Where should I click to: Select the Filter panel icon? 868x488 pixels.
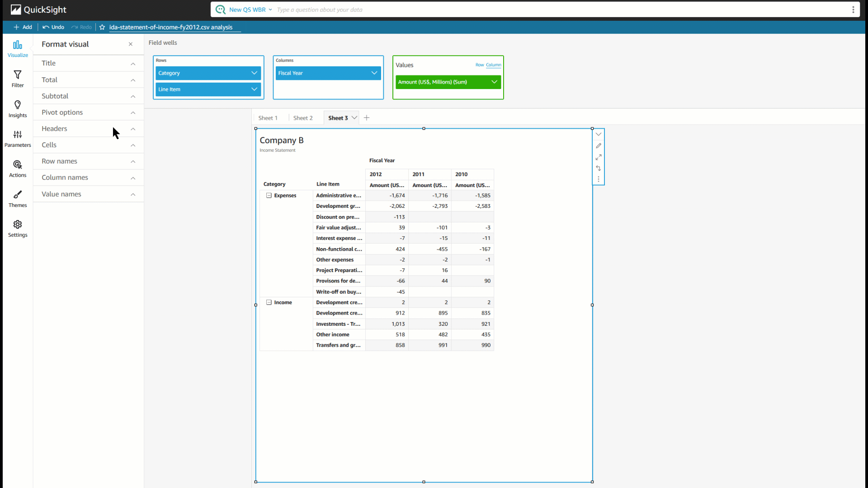(17, 78)
